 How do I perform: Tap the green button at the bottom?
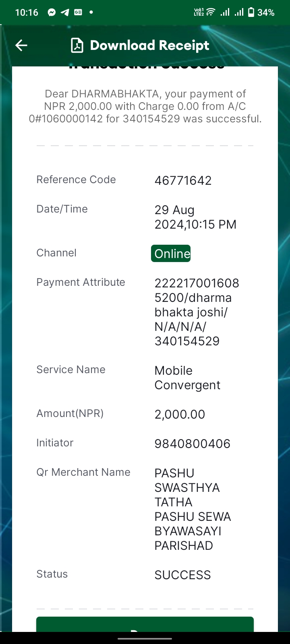(x=145, y=624)
